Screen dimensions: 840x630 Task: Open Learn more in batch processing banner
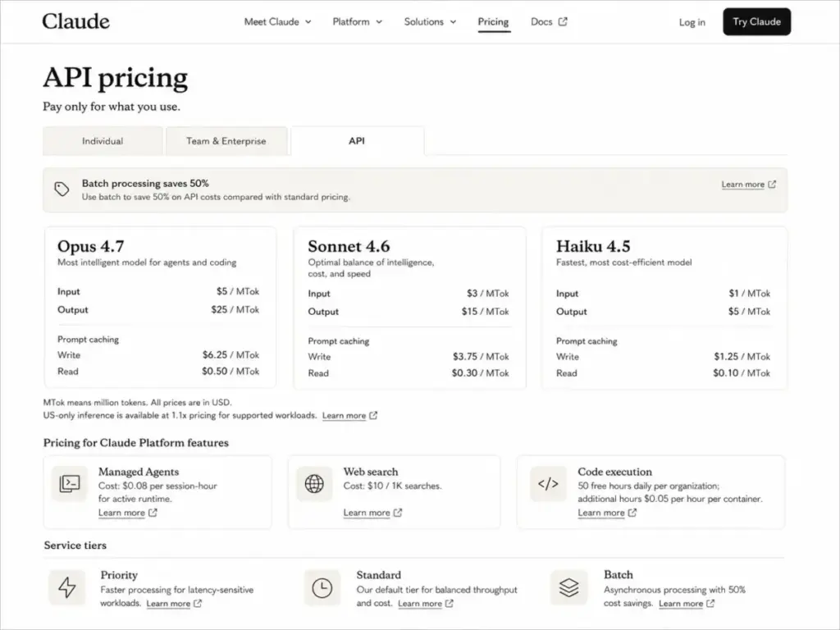(x=742, y=185)
